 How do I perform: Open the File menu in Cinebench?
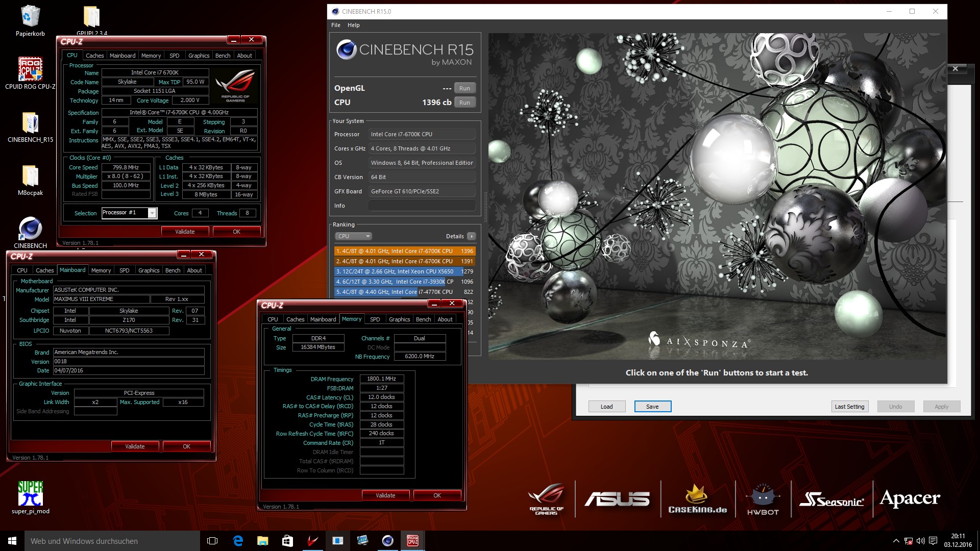tap(335, 25)
